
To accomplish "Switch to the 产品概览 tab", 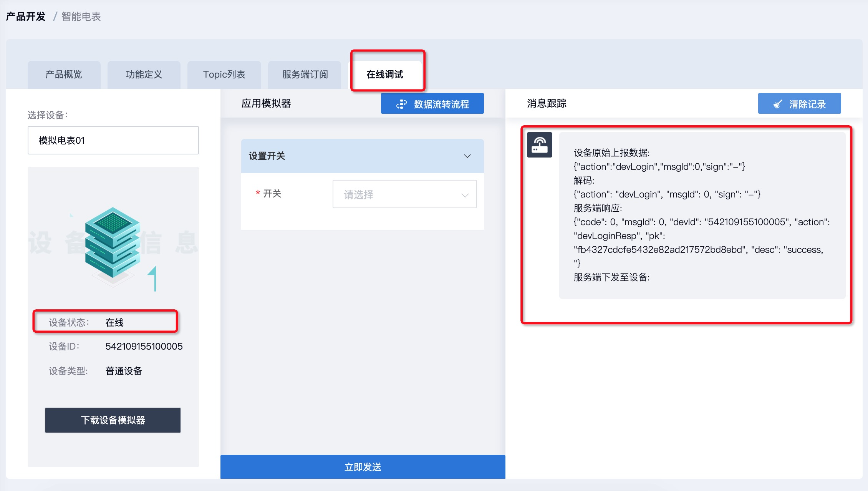I will point(64,75).
